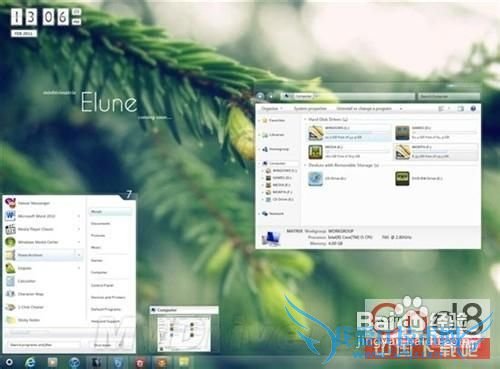Select MEDIA (E:) in navigation tree
The width and height of the screenshot is (500, 369).
[x=278, y=185]
